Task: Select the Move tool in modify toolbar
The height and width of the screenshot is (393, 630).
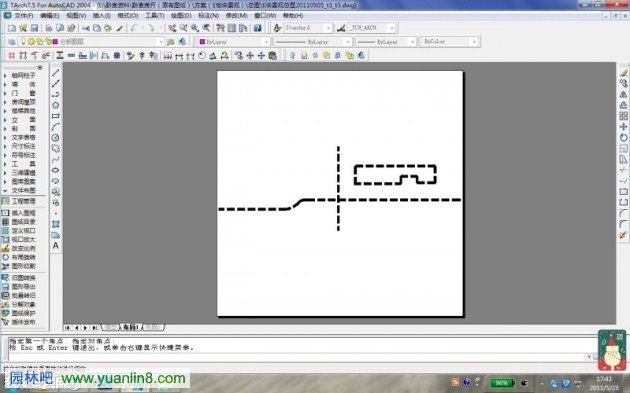Action: 623,127
